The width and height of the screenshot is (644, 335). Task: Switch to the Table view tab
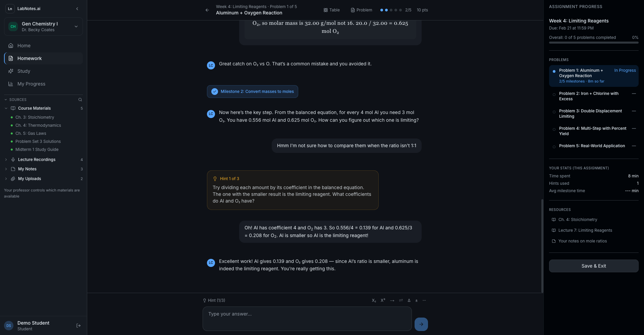(x=331, y=10)
